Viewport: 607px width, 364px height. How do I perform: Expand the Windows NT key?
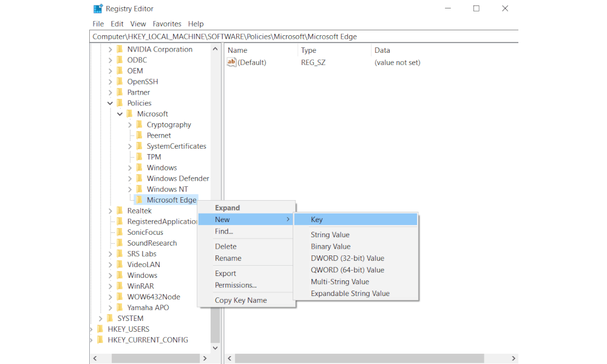(x=130, y=189)
